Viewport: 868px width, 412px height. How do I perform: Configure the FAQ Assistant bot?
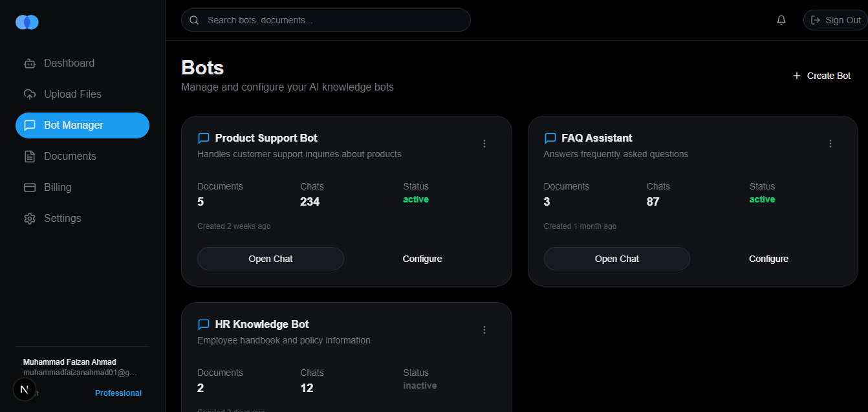768,259
